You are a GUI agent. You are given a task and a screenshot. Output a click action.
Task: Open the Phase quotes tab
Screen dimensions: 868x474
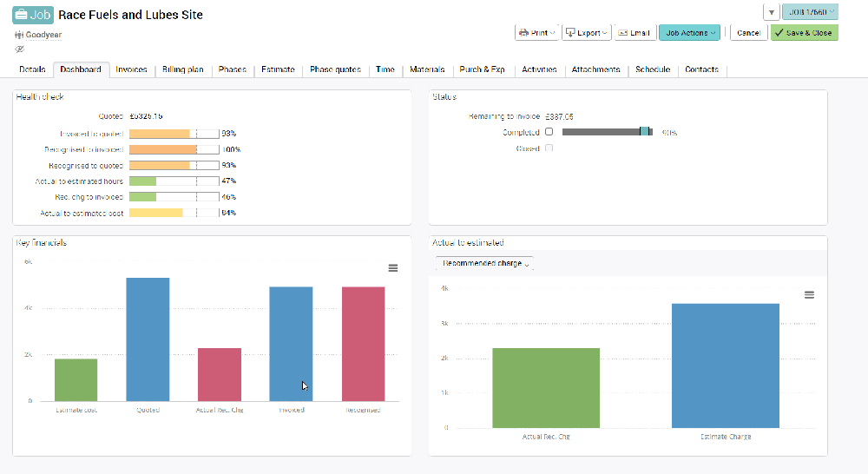click(335, 69)
